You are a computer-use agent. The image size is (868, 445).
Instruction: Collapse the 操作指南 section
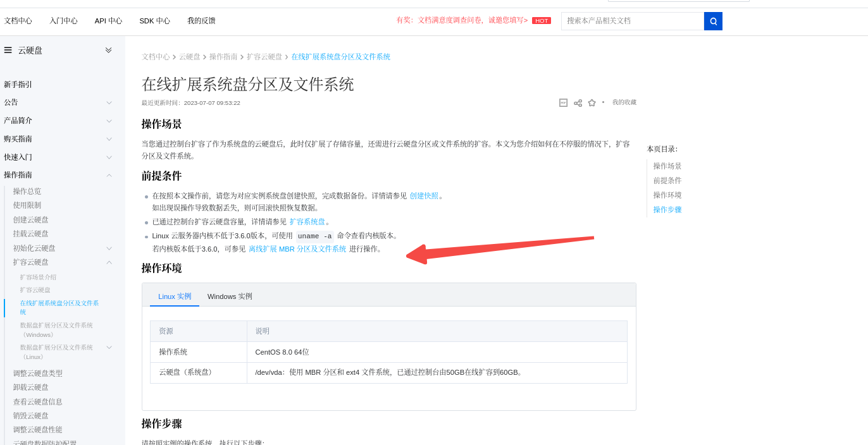[109, 175]
